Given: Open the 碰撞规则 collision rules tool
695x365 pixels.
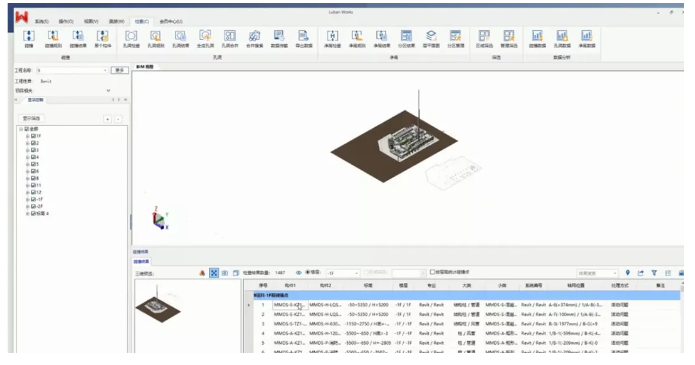Looking at the screenshot, I should pyautogui.click(x=53, y=39).
